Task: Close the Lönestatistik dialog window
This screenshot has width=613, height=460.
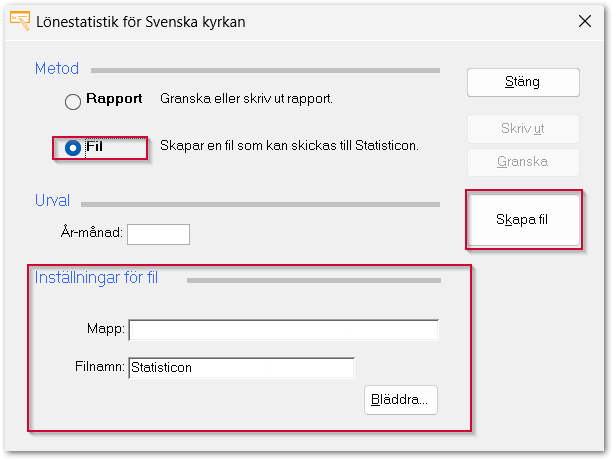Action: coord(584,21)
